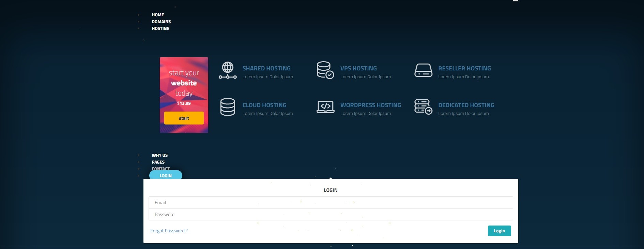Screen dimensions: 644x249
Task: Click the Shared Hosting globe network icon
Action: (228, 70)
